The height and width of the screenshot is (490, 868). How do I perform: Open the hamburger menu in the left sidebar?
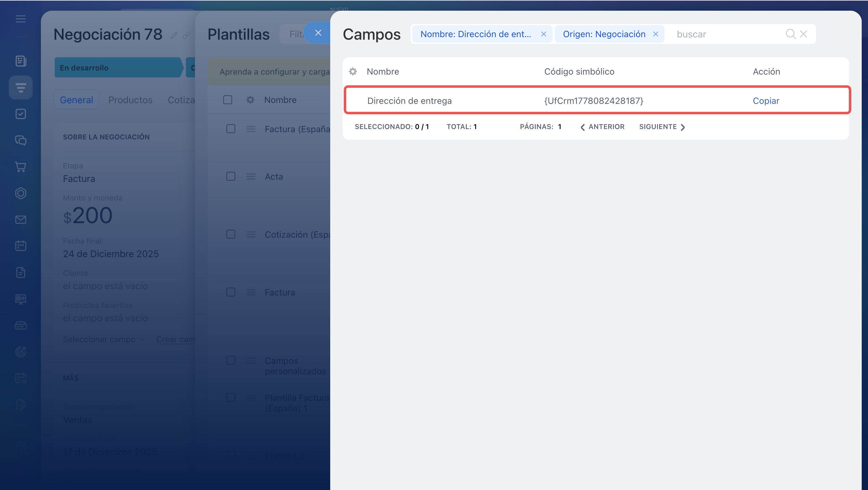click(20, 19)
